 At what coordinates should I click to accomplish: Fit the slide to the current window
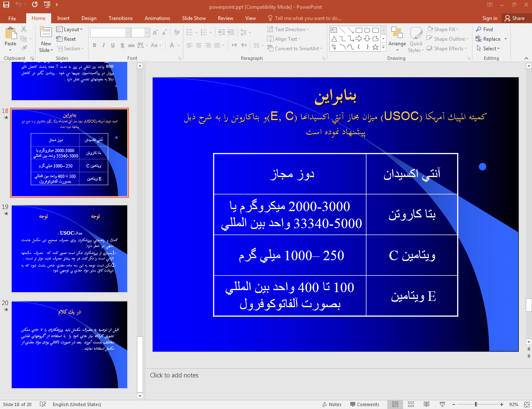[527, 404]
